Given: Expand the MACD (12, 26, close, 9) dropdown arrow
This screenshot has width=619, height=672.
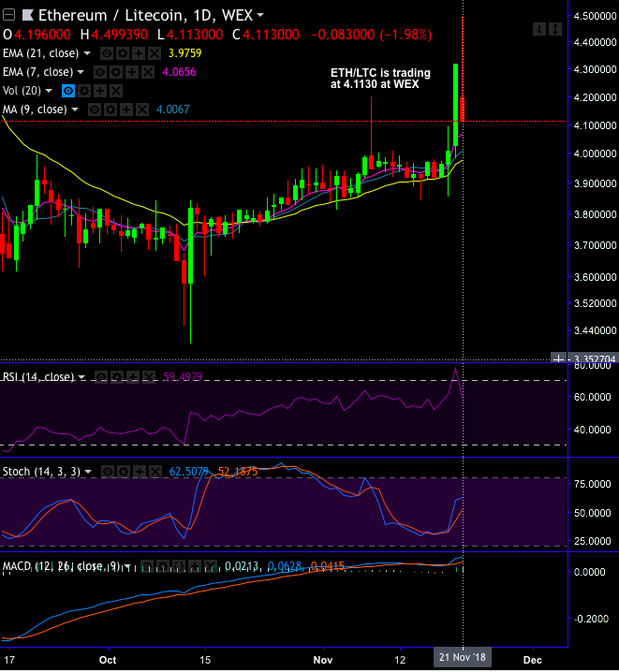Looking at the screenshot, I should pyautogui.click(x=127, y=566).
